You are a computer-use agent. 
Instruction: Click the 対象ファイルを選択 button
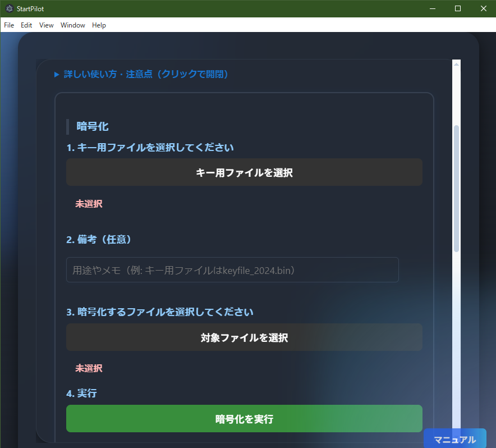coord(244,337)
